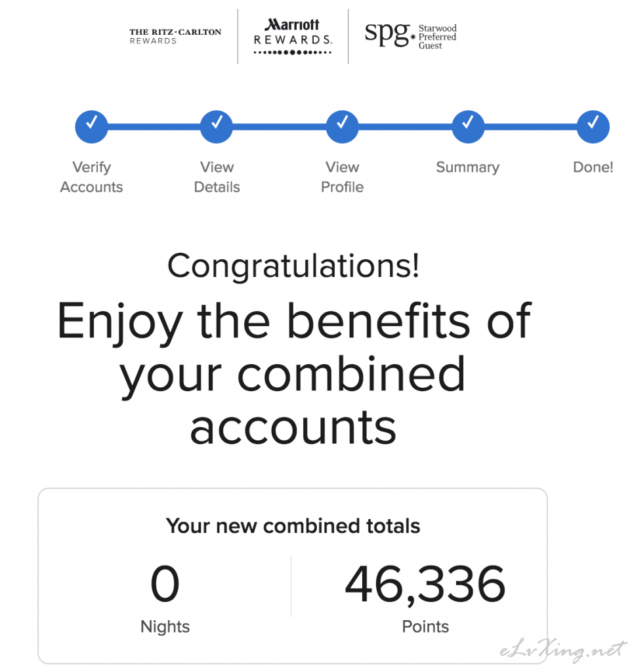
Task: Click the View Details step label
Action: tap(217, 177)
